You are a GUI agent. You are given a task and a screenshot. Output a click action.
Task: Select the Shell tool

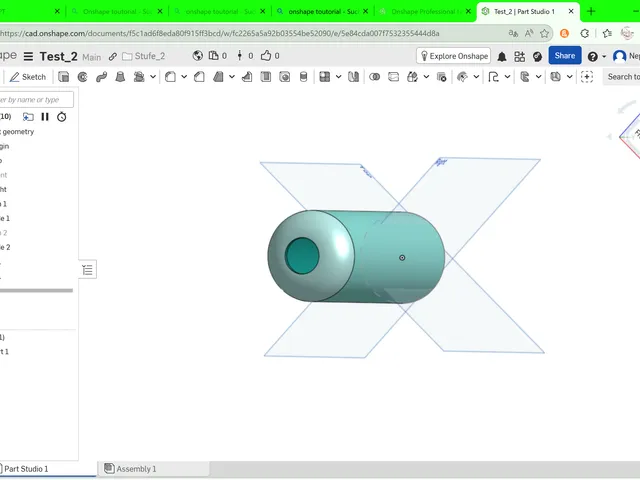coord(266,77)
